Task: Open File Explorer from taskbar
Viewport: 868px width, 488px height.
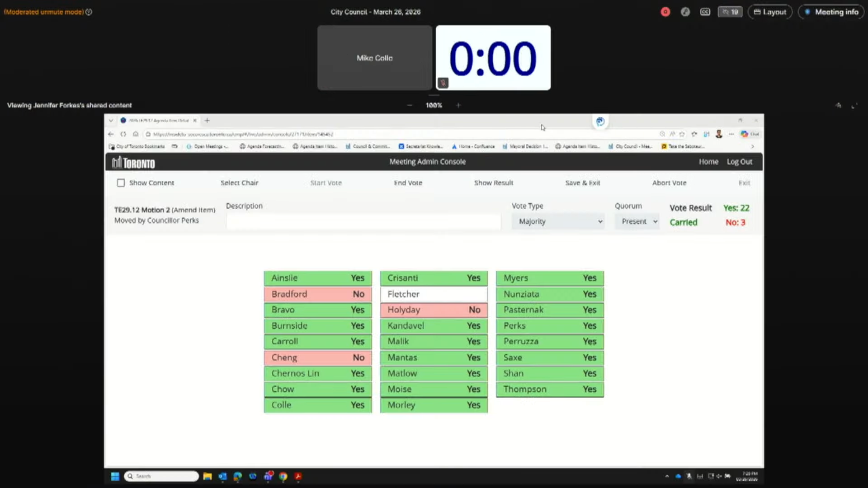Action: click(x=208, y=476)
